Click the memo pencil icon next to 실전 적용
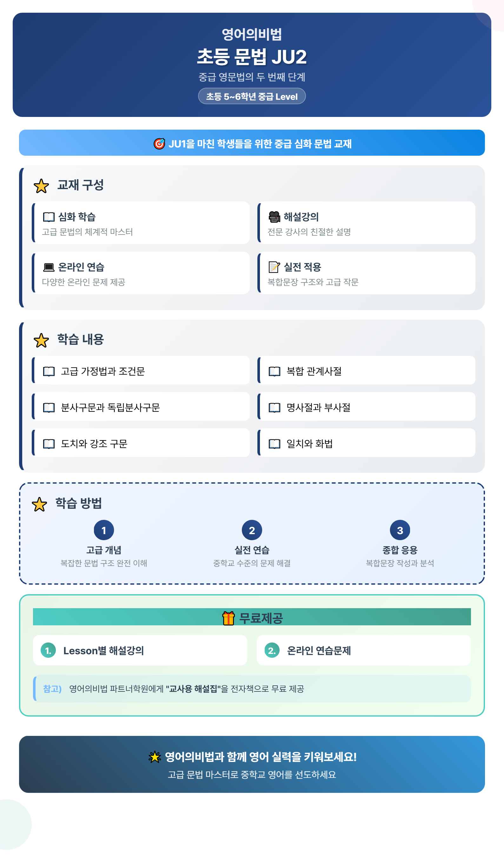Viewport: 504px width, 863px height. (274, 267)
